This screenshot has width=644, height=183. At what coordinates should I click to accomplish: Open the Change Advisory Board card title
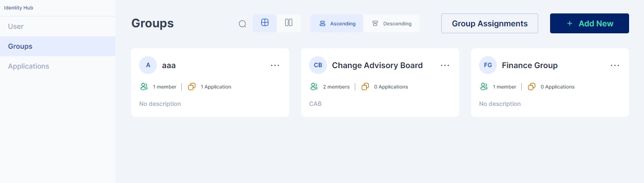coord(377,65)
